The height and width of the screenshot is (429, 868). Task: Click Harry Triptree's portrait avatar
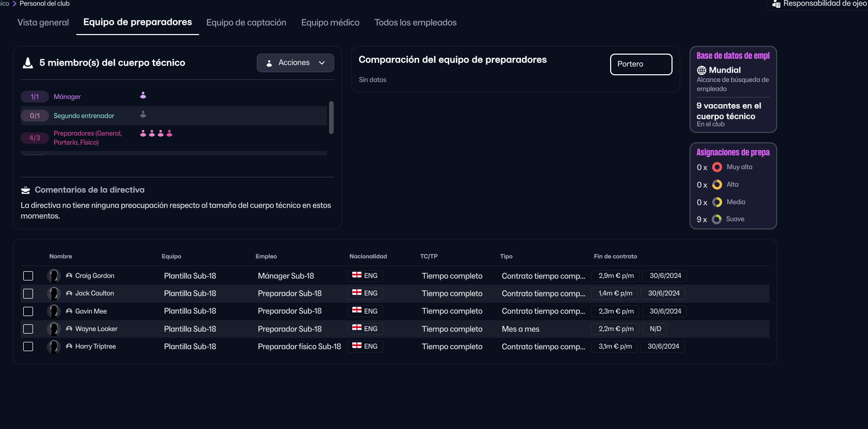(x=54, y=346)
